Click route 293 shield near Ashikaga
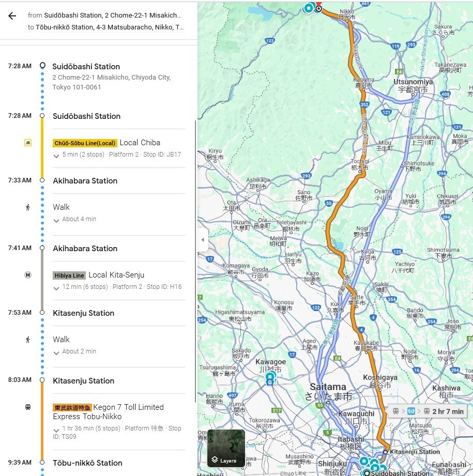The width and height of the screenshot is (473, 476). (x=307, y=176)
